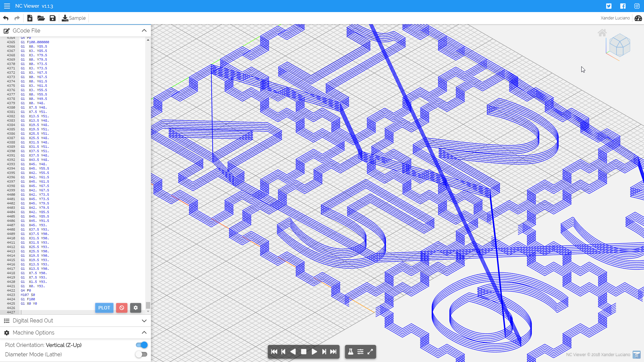
Task: Toggle Plot Orientation Vertical Z-Up switch
Action: coord(142,345)
